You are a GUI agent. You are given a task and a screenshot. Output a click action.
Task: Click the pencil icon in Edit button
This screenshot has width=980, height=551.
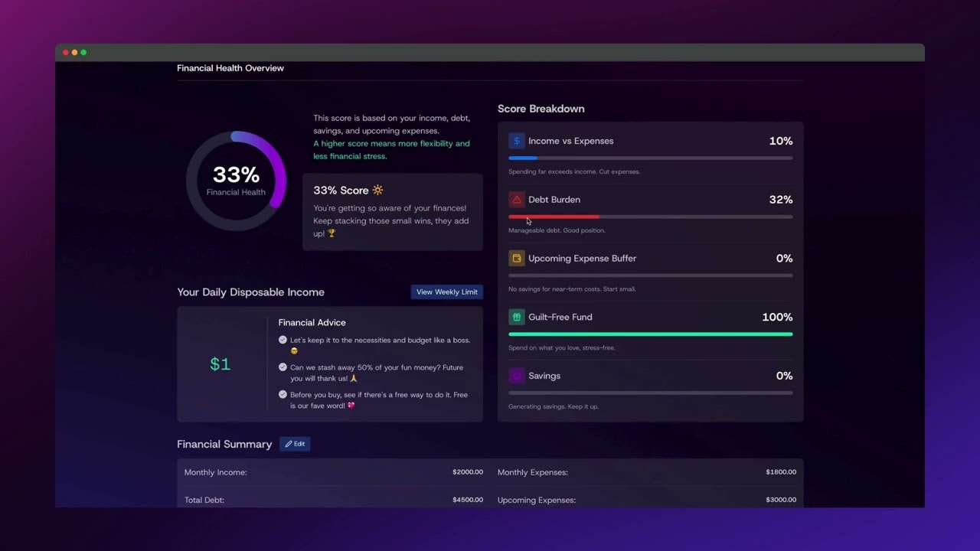pyautogui.click(x=289, y=444)
